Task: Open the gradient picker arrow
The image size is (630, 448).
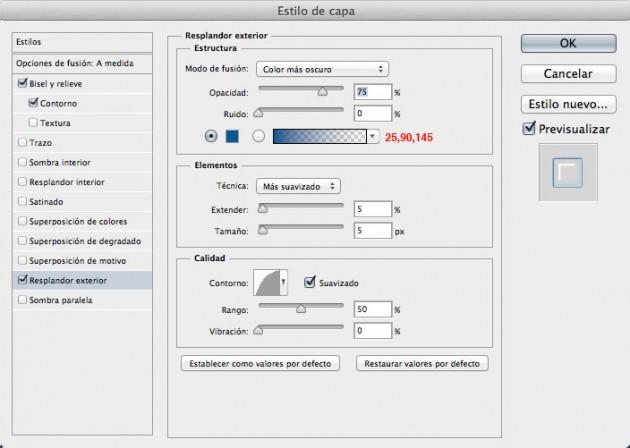Action: [373, 136]
